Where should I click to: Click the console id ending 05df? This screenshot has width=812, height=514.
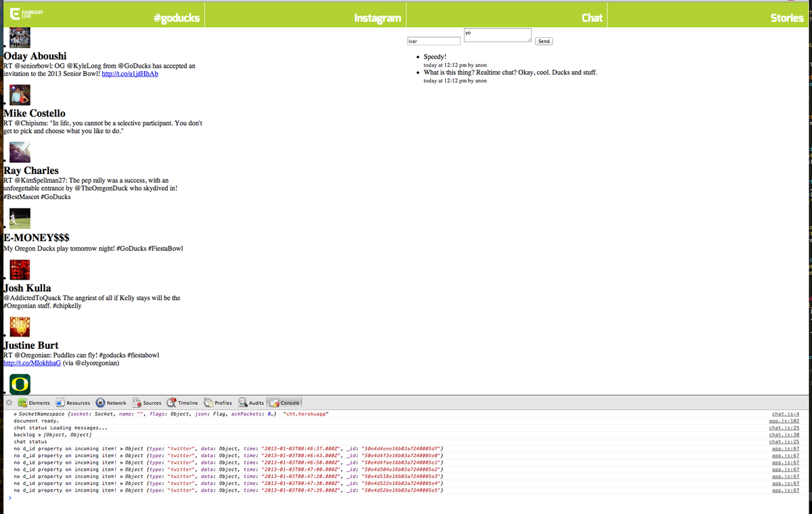pyautogui.click(x=401, y=448)
